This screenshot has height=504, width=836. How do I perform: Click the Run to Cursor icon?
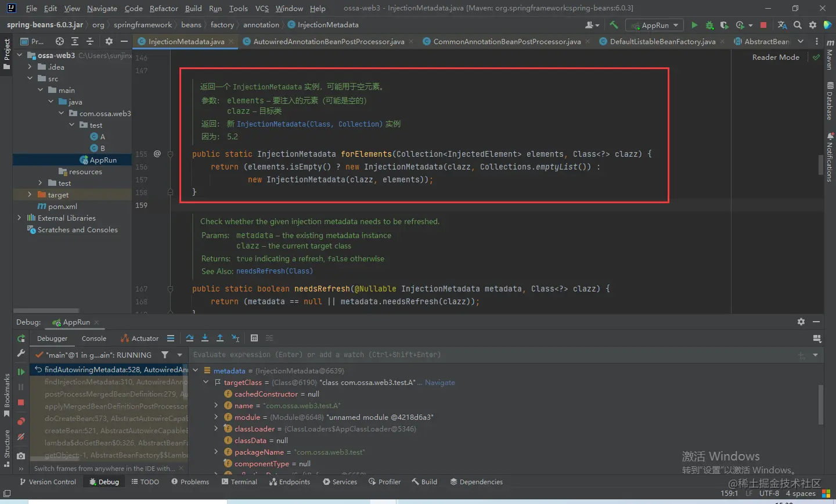pos(235,338)
